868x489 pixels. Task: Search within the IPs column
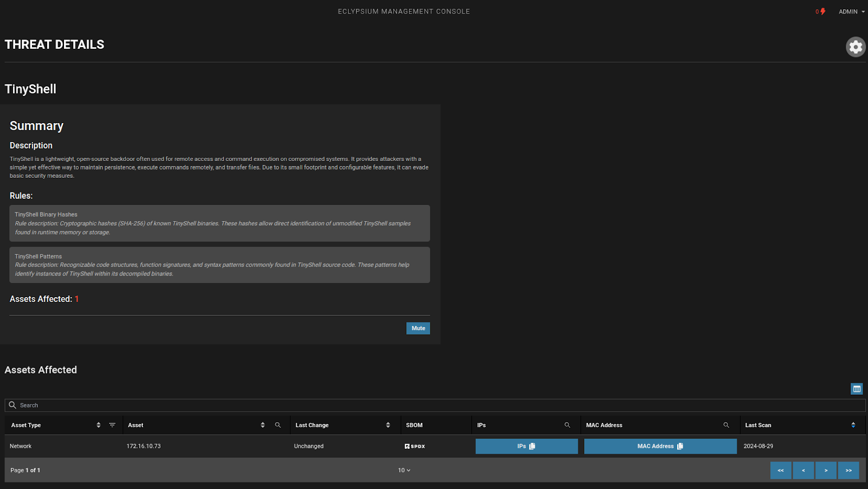[x=567, y=425]
